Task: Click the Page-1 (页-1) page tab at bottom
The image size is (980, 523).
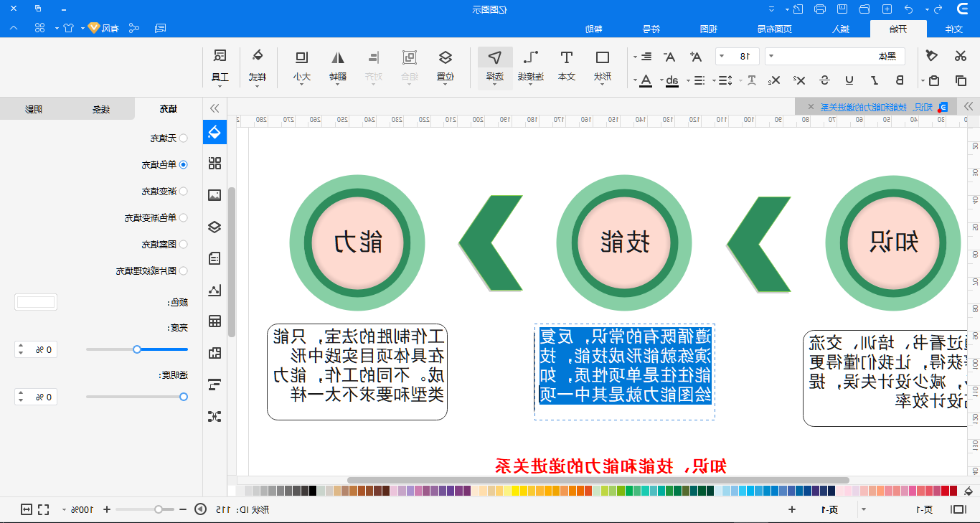Action: coord(831,509)
